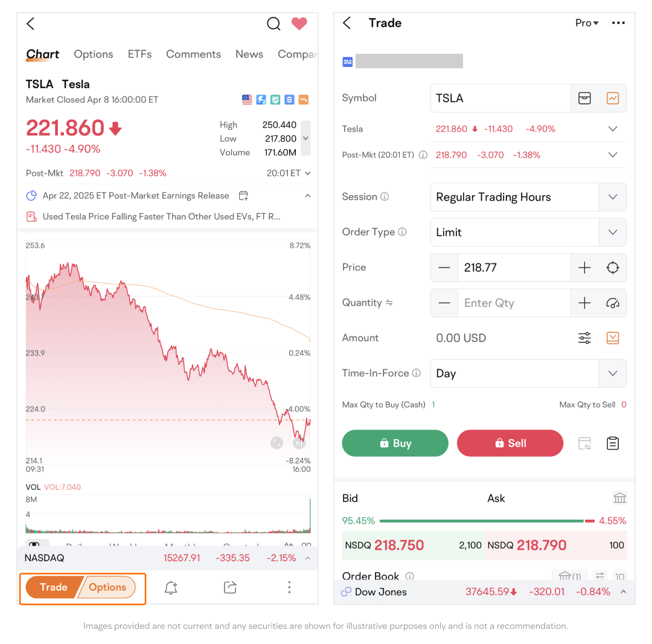Click the order list clipboard icon

coord(613,443)
